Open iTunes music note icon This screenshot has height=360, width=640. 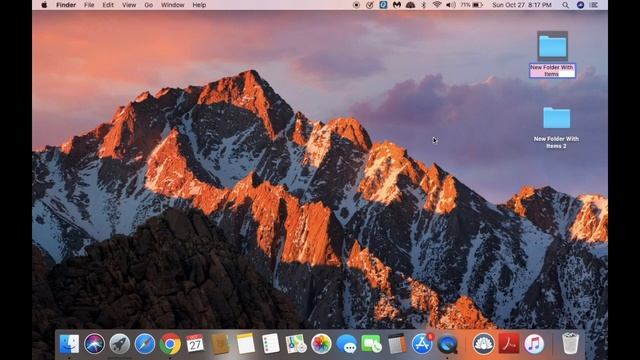(534, 344)
